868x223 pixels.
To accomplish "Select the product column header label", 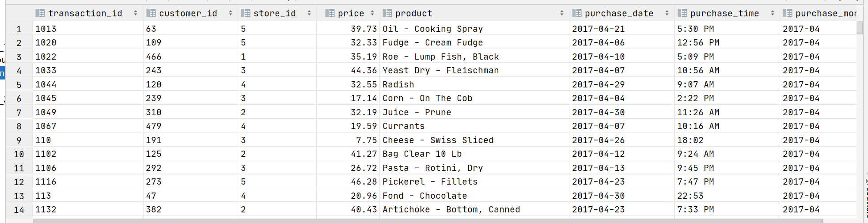I will point(413,13).
